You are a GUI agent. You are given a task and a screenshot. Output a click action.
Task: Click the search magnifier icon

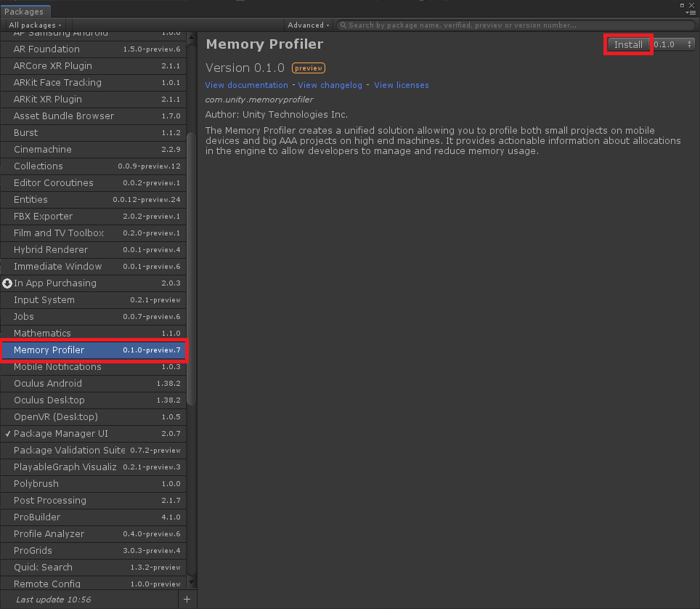[x=343, y=25]
